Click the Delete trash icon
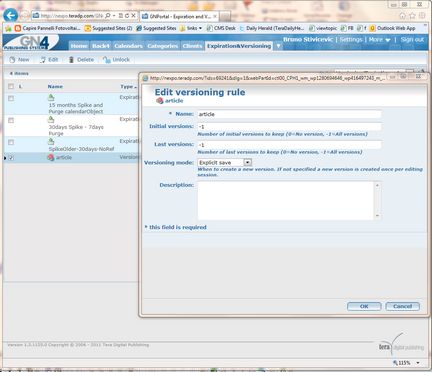432x372 pixels. [x=71, y=60]
